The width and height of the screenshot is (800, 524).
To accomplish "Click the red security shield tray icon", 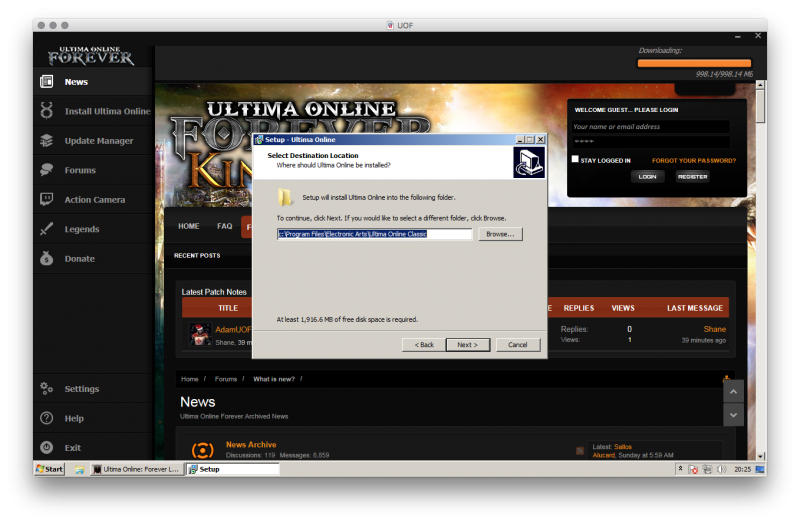I will click(x=693, y=469).
